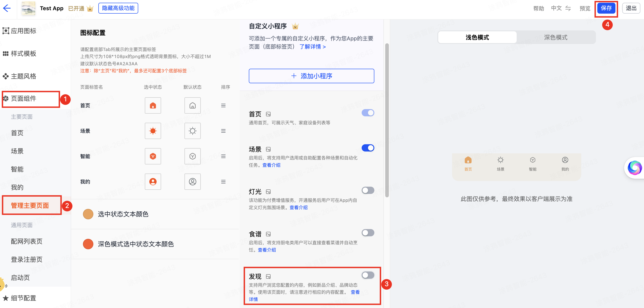
Task: Click the 场景 tab icon in phone preview
Action: click(x=500, y=160)
